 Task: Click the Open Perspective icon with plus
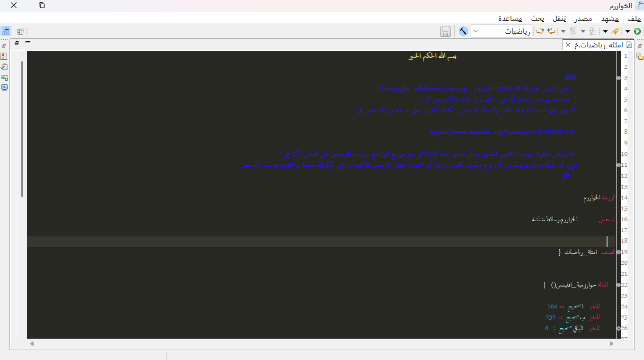click(20, 32)
